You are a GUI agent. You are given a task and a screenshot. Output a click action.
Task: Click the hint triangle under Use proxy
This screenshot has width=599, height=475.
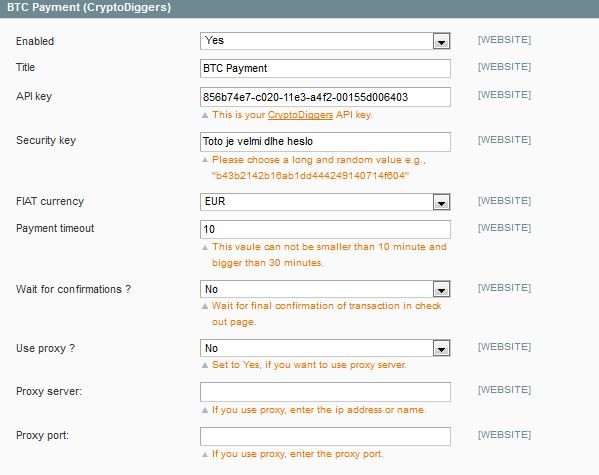tap(205, 365)
